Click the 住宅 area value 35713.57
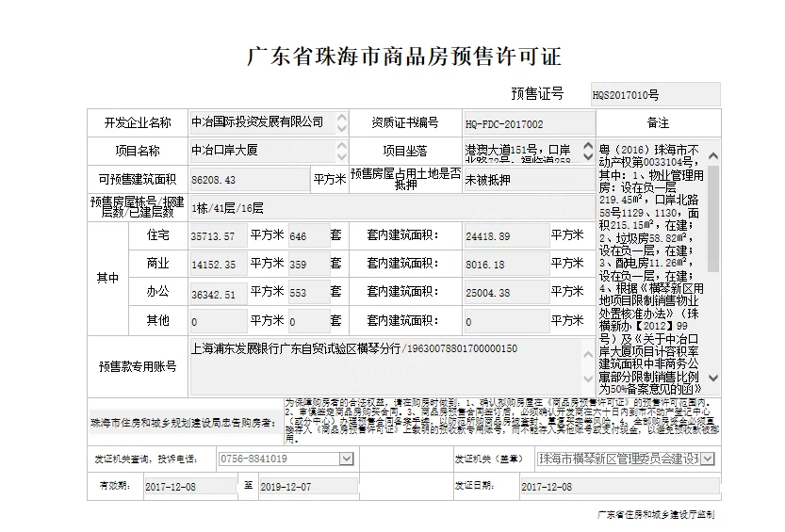Viewport: 785px width, 532px height. (219, 236)
